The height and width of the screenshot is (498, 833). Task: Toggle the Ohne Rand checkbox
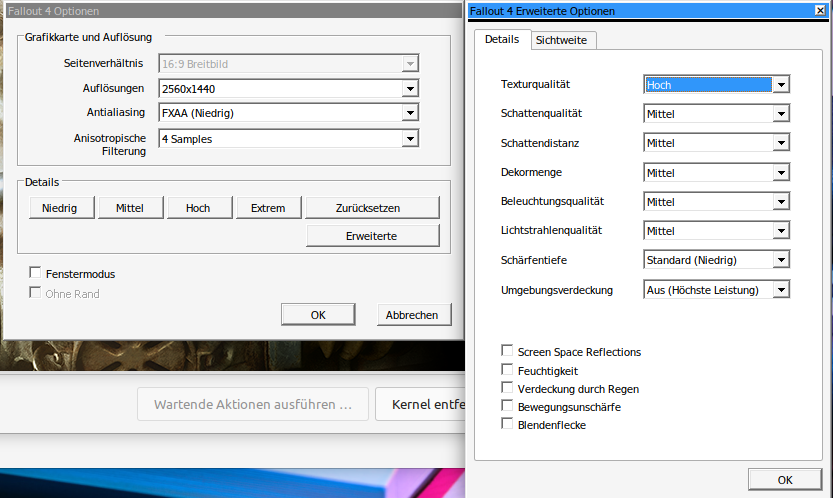pyautogui.click(x=35, y=293)
